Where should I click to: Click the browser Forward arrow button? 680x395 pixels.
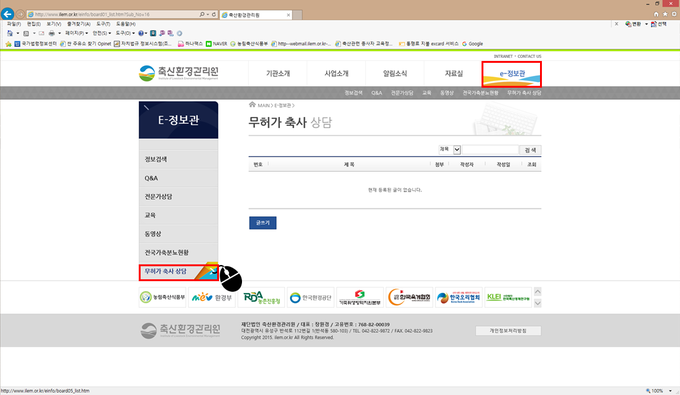coord(20,14)
